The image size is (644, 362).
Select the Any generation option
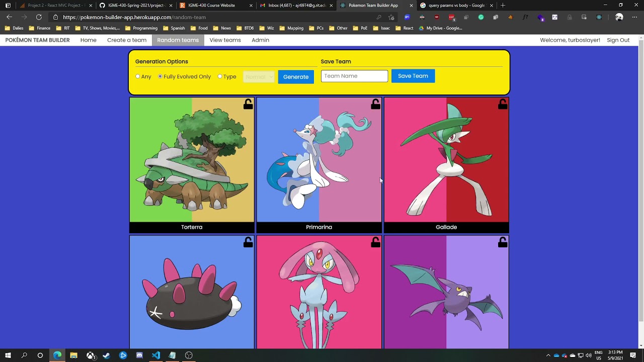pos(138,76)
